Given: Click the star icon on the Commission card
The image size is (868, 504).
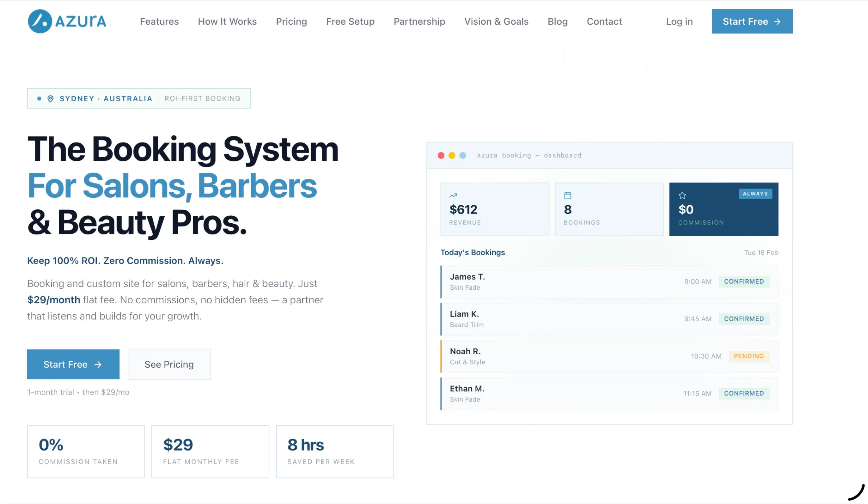Looking at the screenshot, I should (682, 195).
